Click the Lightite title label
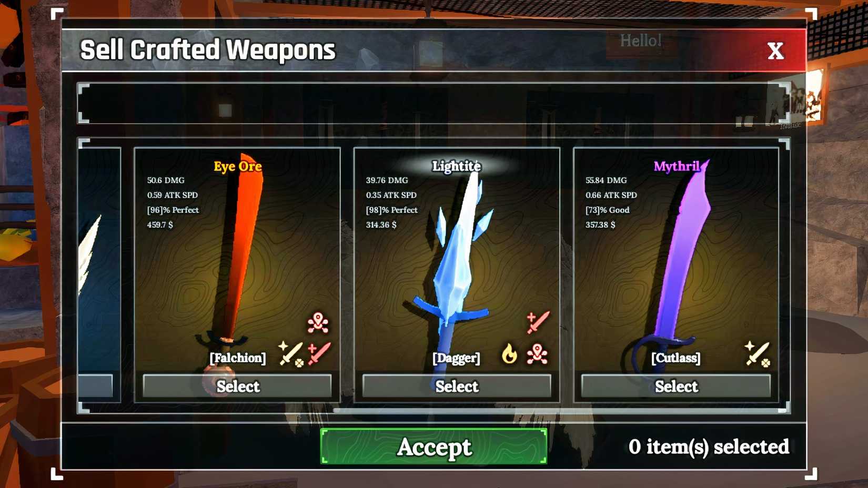Viewport: 868px width, 488px height. (456, 166)
